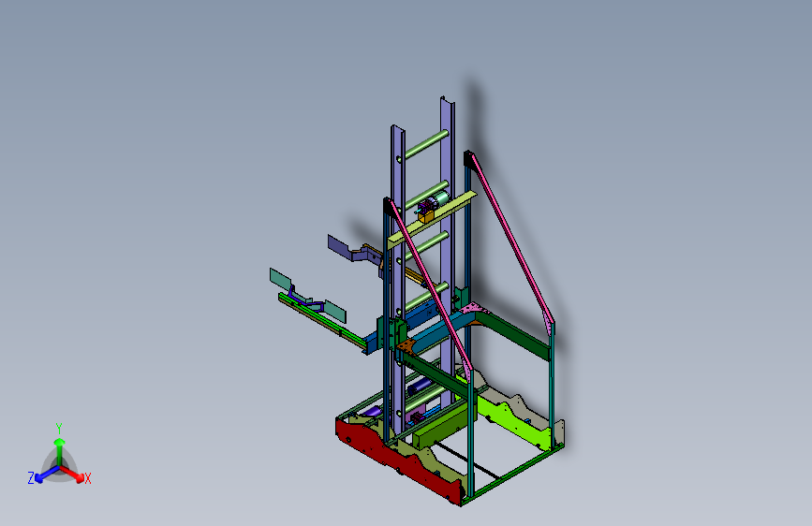Select the pink speckled gusset plate
Image resolution: width=812 pixels, height=526 pixels.
coord(473,309)
